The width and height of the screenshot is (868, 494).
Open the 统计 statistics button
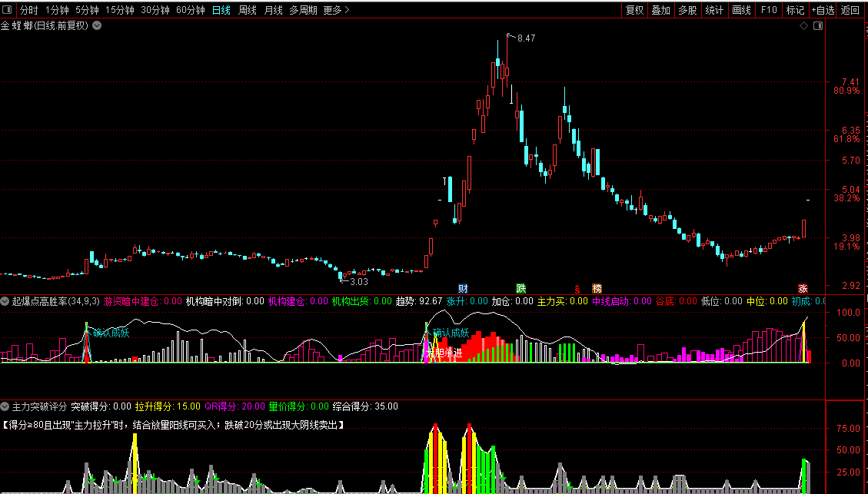click(x=714, y=10)
